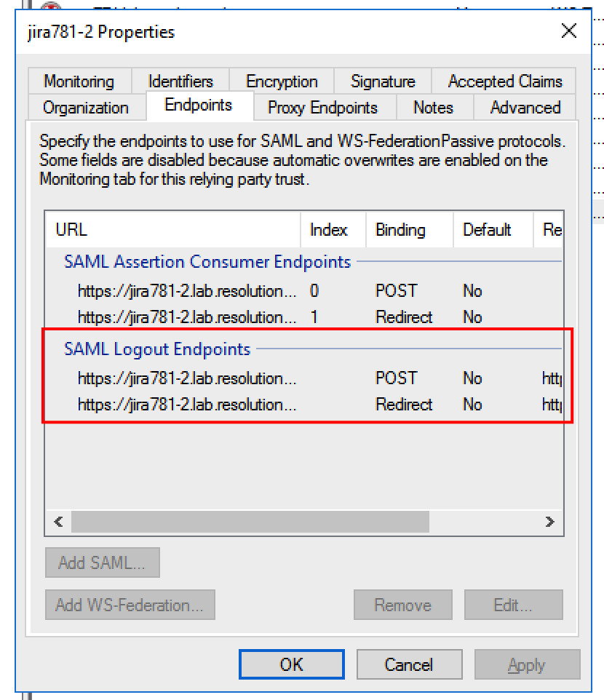Click the Apply button
Screen dimensions: 604x700
pos(527,664)
